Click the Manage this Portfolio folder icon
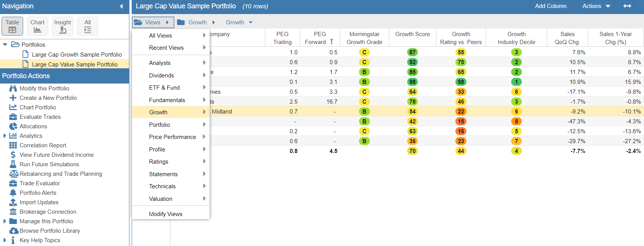 [x=13, y=221]
